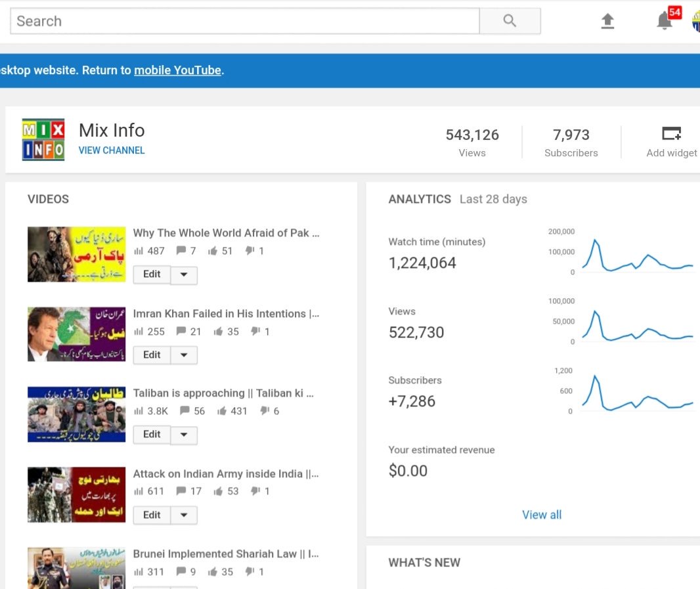Click the Views line chart in Analytics
This screenshot has height=589, width=700.
click(x=638, y=324)
